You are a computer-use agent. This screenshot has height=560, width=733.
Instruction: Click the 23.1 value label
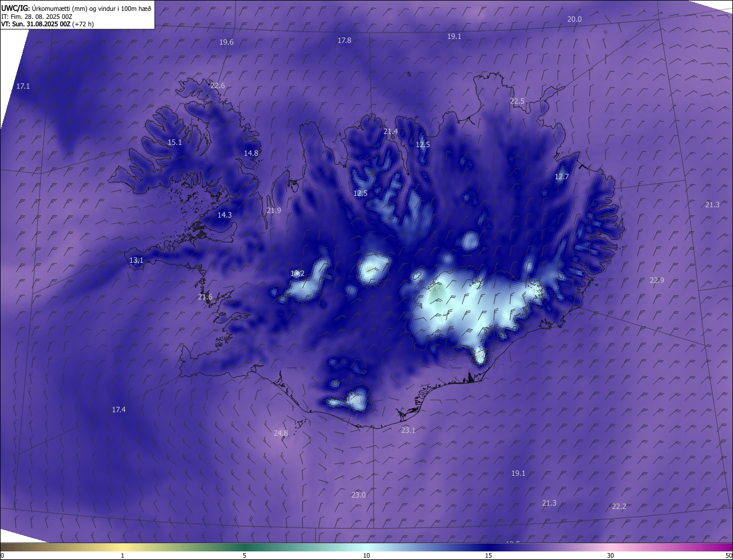click(408, 431)
